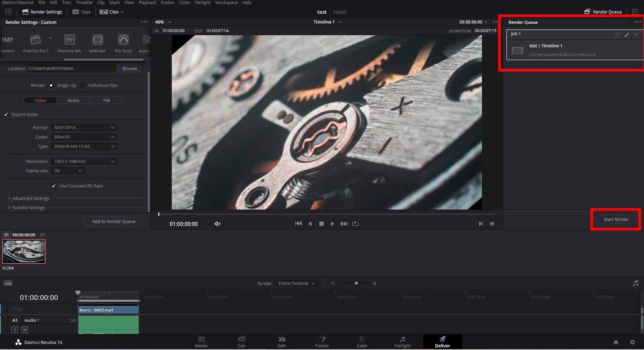Open the Format dropdown showing MXF OP1A
This screenshot has height=350, width=644.
[84, 128]
